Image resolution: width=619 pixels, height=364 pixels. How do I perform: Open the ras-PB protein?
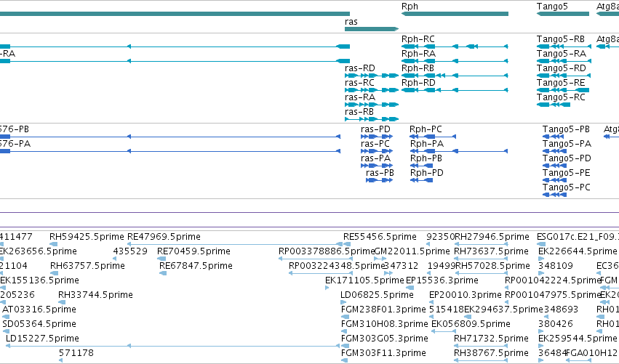click(x=380, y=173)
